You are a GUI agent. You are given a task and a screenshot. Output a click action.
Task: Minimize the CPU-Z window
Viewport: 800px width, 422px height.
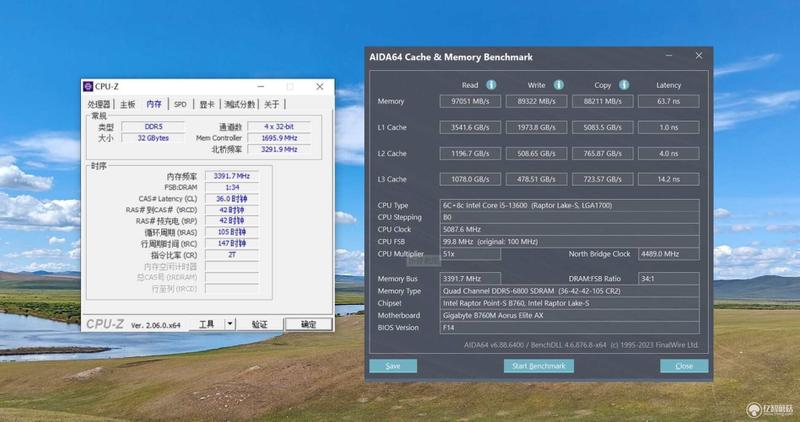tap(261, 87)
